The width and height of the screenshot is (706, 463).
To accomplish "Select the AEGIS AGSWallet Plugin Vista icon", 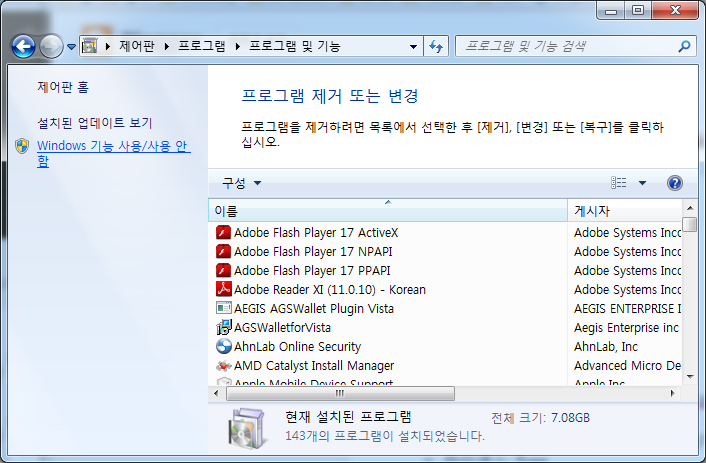I will tap(223, 308).
